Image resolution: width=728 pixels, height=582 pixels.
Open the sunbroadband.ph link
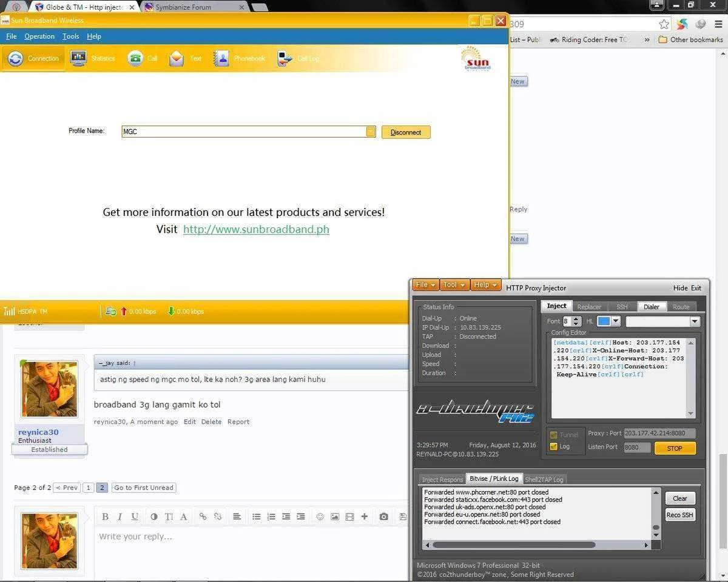tap(256, 229)
